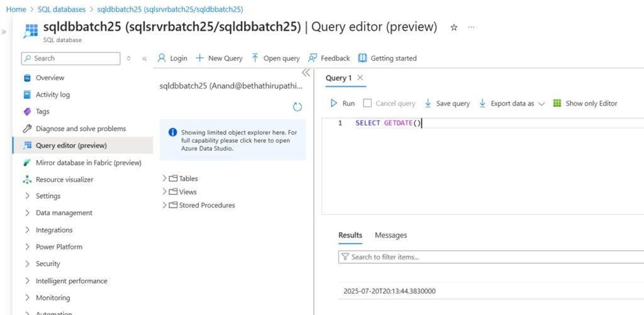This screenshot has width=644, height=315.
Task: Click the SQL database icon beside the title
Action: 30,31
